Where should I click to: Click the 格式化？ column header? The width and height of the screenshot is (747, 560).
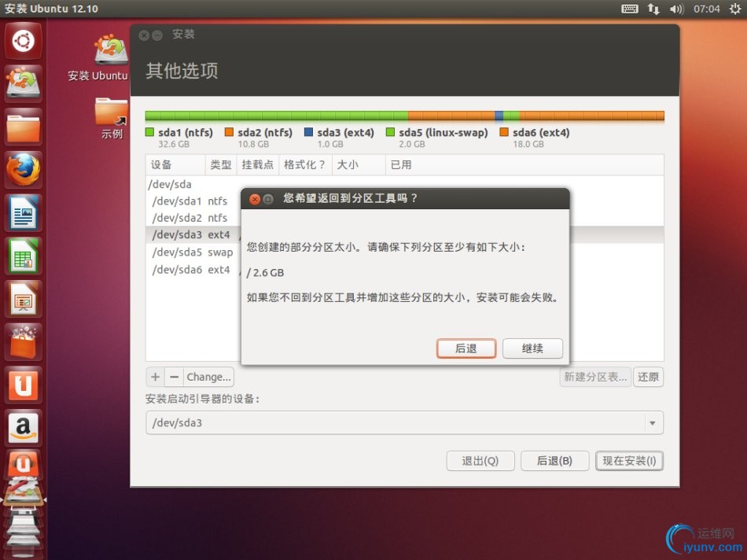pos(305,165)
